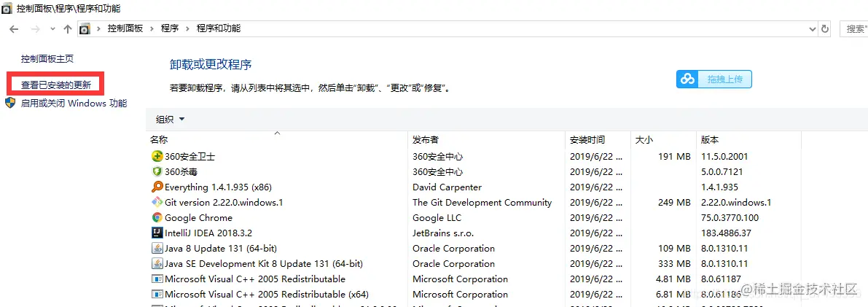Click the 拖拽上传 cloud upload button
868x307 pixels.
point(714,79)
